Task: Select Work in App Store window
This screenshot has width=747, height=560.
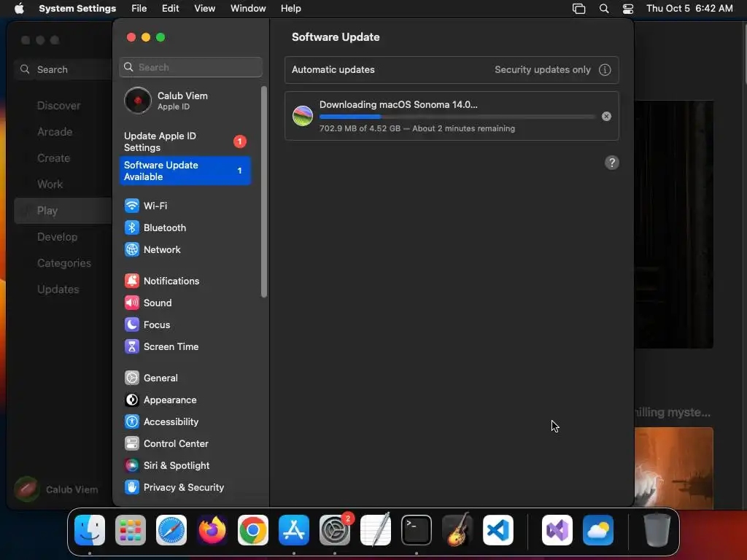Action: [50, 184]
